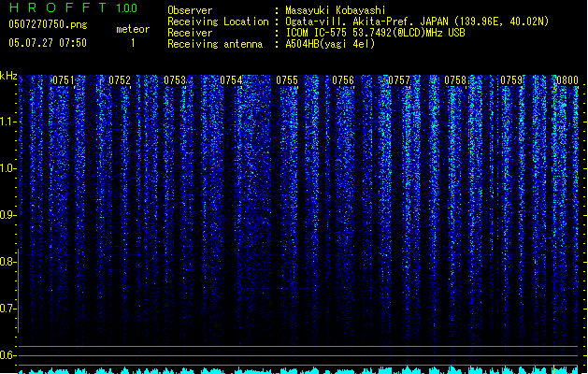Click the Observer label
588x374 pixels.
click(x=190, y=10)
